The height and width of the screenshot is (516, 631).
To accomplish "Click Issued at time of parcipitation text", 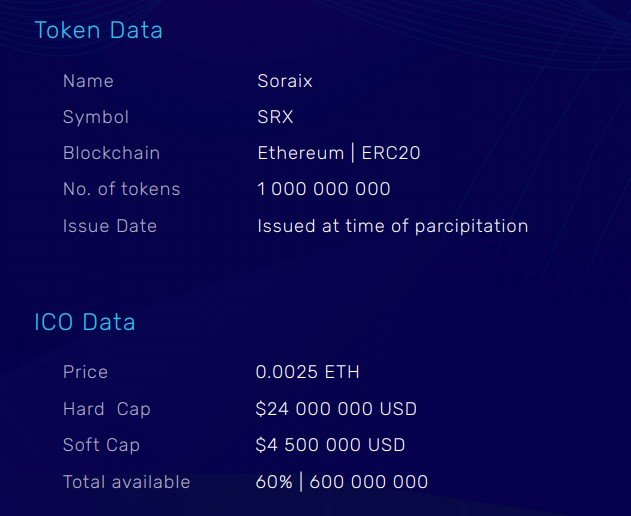I will pyautogui.click(x=393, y=226).
